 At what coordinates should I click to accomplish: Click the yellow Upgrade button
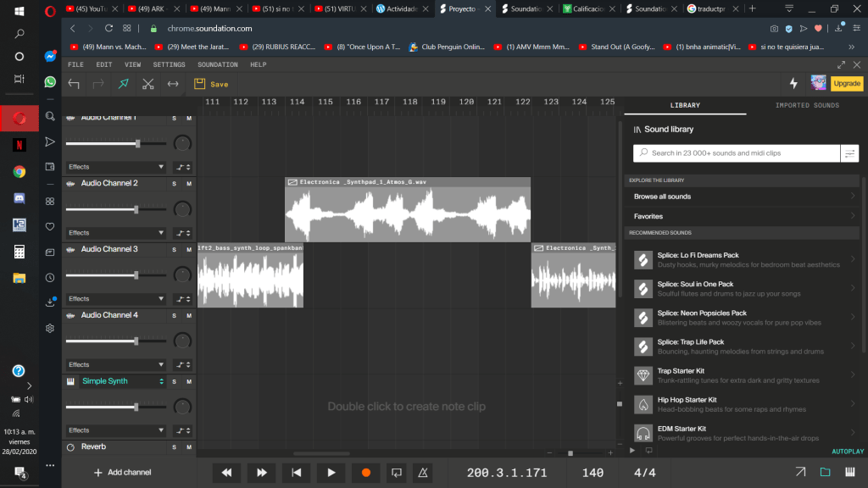[847, 84]
